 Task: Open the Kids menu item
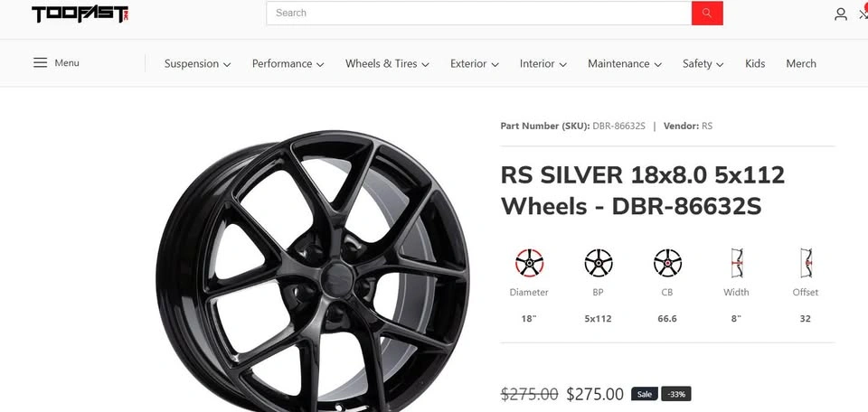click(755, 63)
